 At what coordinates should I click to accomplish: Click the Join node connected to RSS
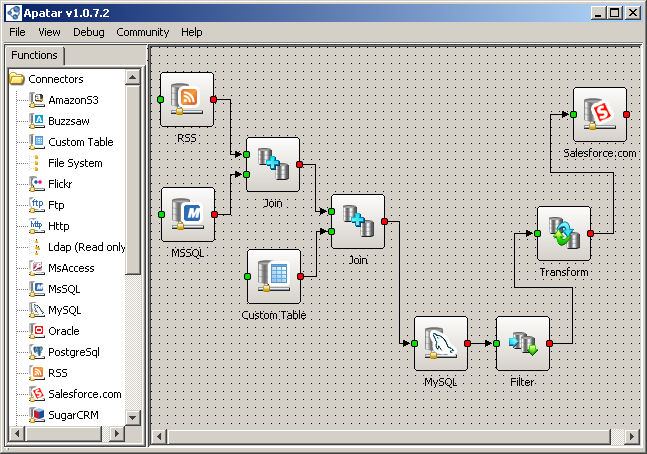[x=273, y=164]
